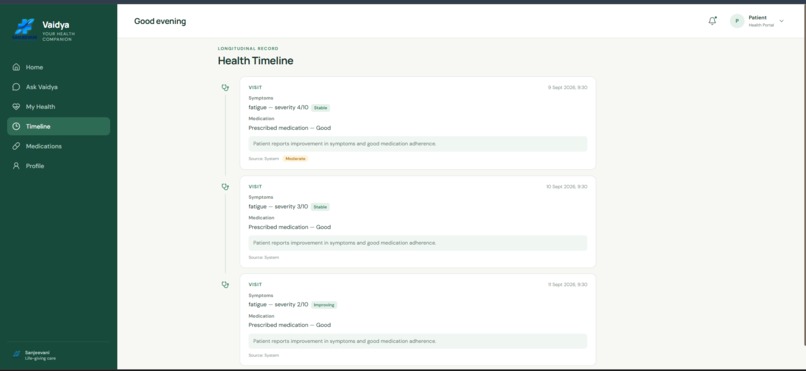
Task: Click the 9 Sept 2026 timestamp
Action: tap(567, 87)
